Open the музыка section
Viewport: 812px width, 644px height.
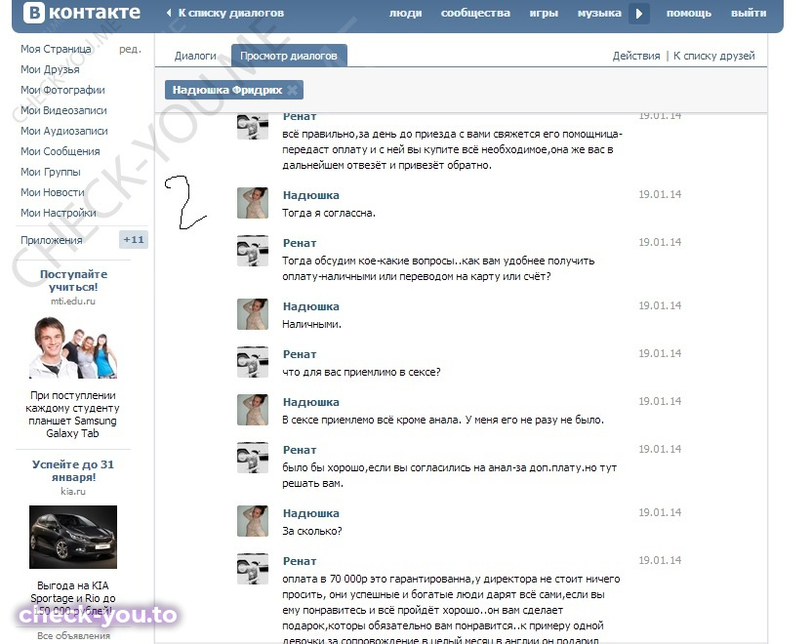point(599,13)
